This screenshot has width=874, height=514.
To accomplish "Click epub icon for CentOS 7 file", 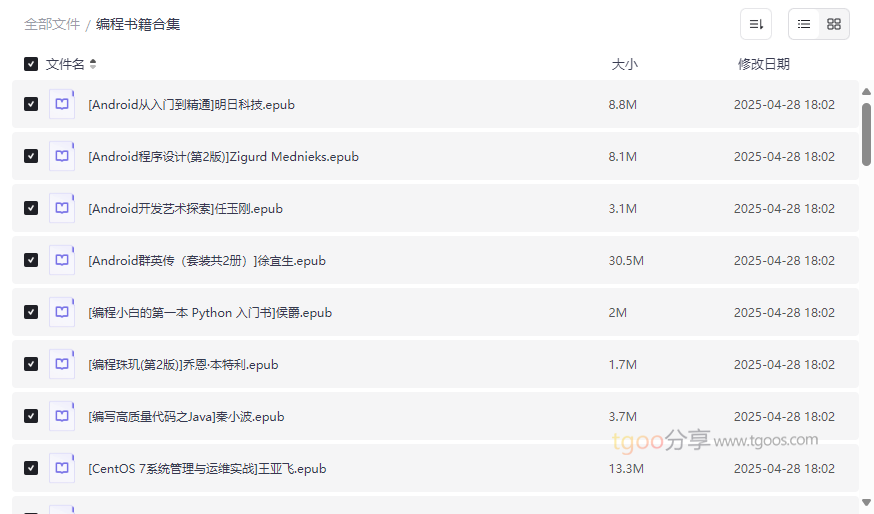I will (x=62, y=468).
